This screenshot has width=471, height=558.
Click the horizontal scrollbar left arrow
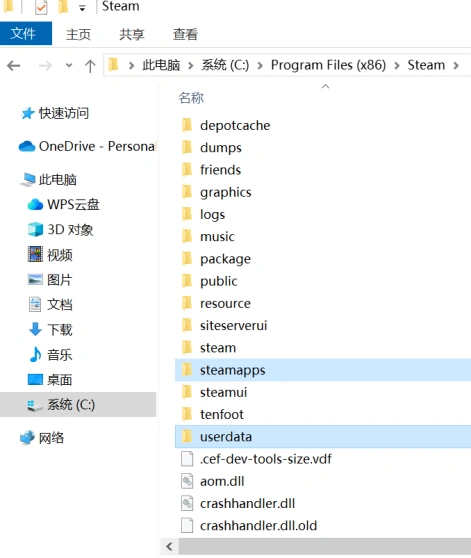click(x=169, y=546)
